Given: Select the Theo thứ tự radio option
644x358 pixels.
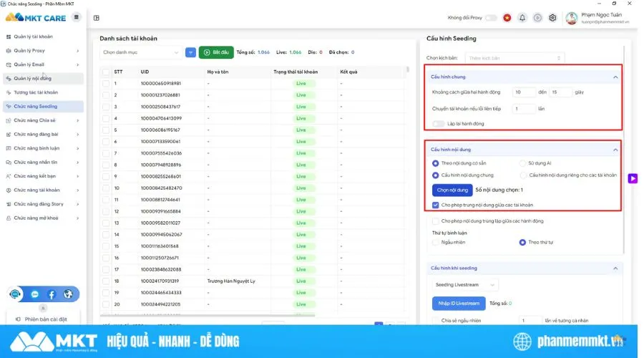Looking at the screenshot, I should (x=522, y=243).
